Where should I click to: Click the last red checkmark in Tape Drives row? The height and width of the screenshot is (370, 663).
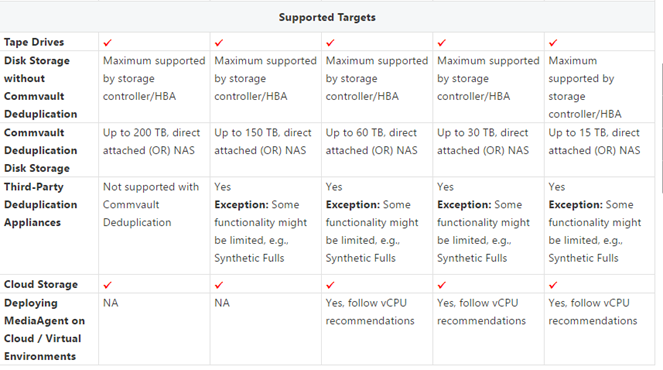(553, 43)
